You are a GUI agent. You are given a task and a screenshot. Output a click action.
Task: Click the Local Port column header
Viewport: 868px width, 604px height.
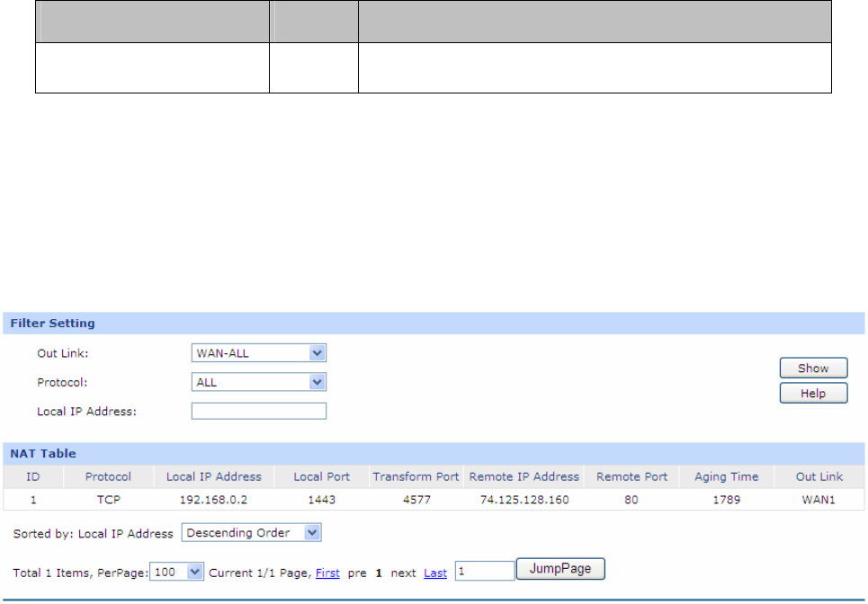point(321,476)
